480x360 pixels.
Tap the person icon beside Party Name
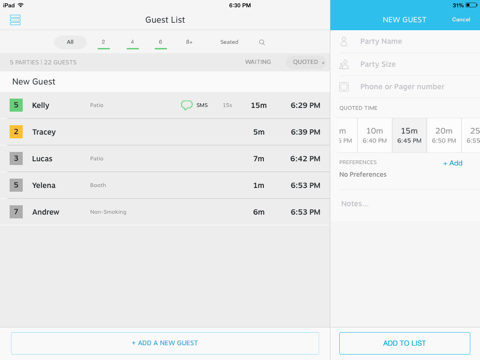click(x=344, y=41)
